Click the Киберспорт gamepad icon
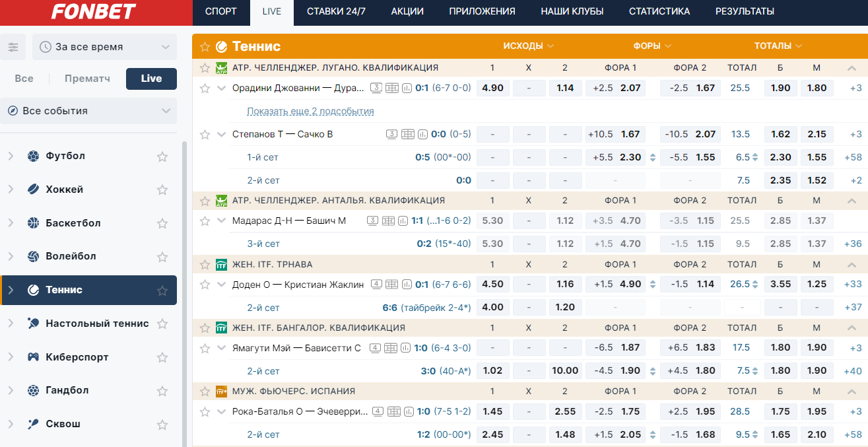The height and width of the screenshot is (447, 868). (33, 357)
